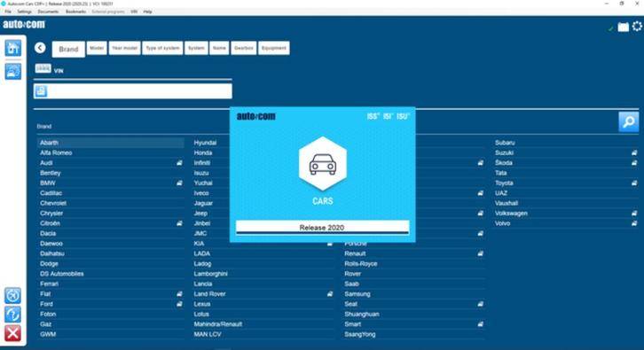The width and height of the screenshot is (644, 350).
Task: Click the car icon next to Renault
Action: pos(480,253)
